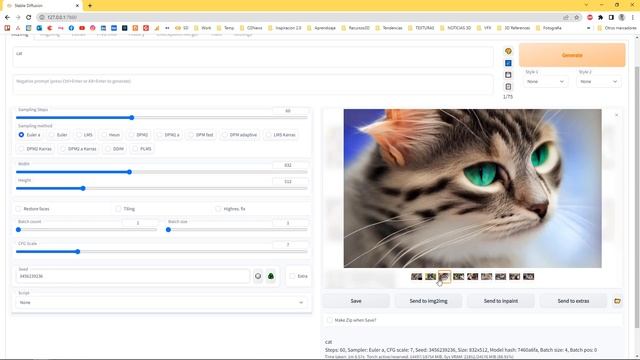
Task: Click the Save button
Action: click(356, 301)
